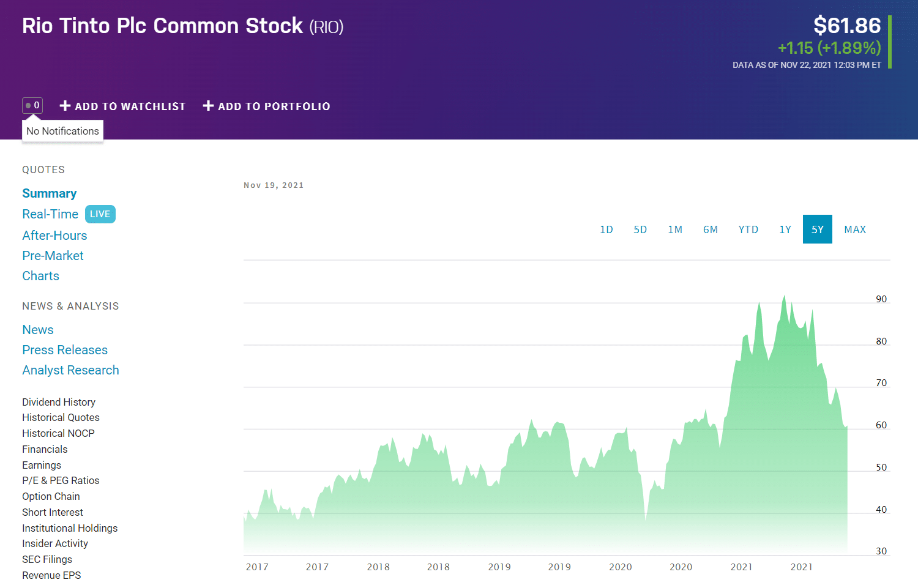The height and width of the screenshot is (588, 918).
Task: View Earnings page
Action: [x=42, y=465]
